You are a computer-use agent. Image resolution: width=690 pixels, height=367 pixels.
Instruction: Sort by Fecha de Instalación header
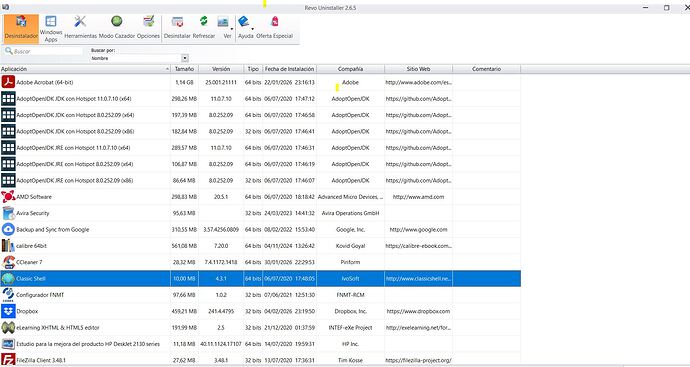(x=289, y=69)
